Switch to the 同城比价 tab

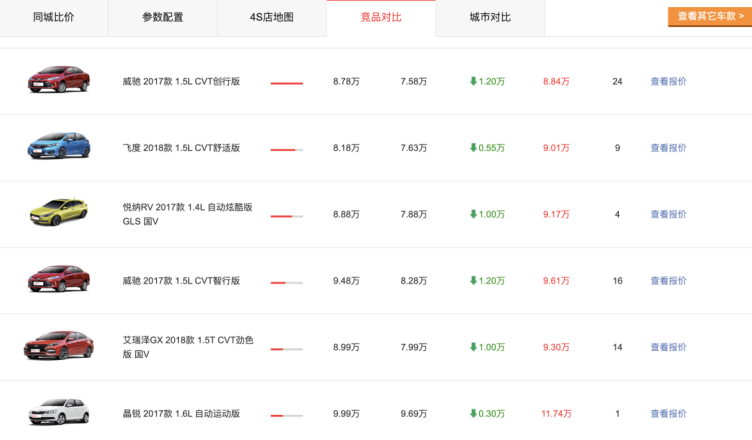(x=54, y=18)
